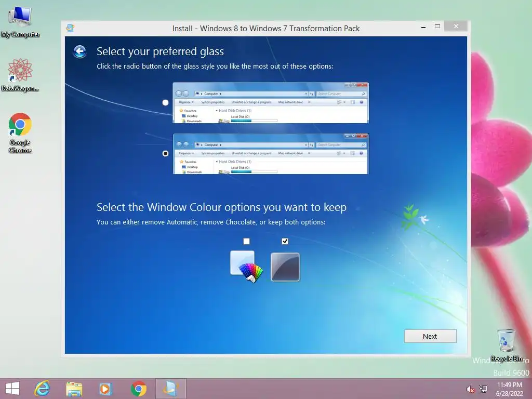Launch Chrome from the taskbar

139,389
